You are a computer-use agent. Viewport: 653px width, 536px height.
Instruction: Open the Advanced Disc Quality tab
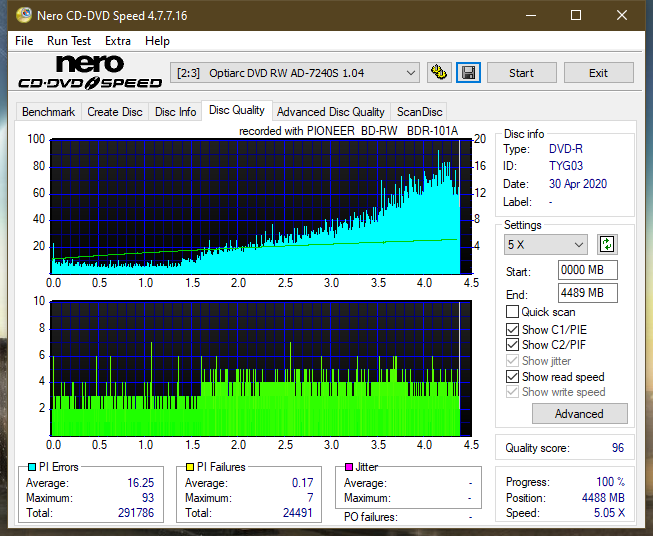coord(331,112)
